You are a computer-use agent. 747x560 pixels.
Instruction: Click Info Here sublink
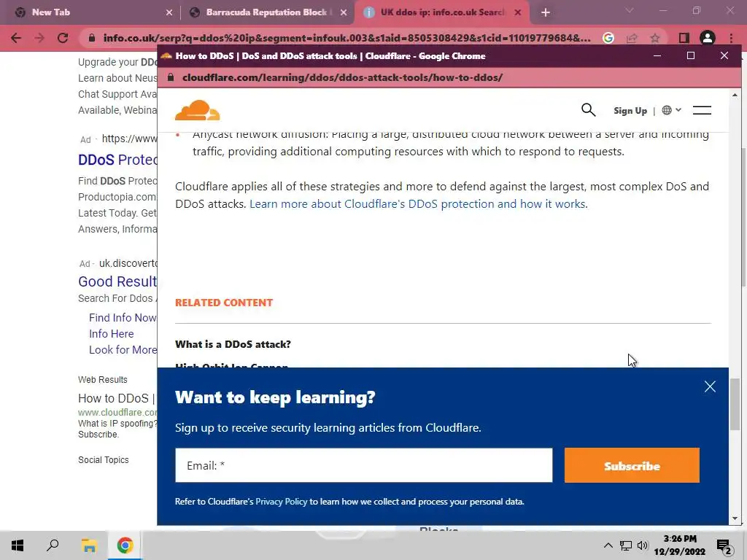112,334
